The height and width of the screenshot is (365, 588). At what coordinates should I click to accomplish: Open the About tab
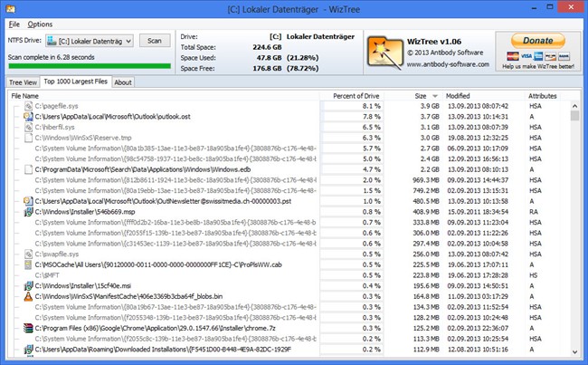click(x=123, y=82)
